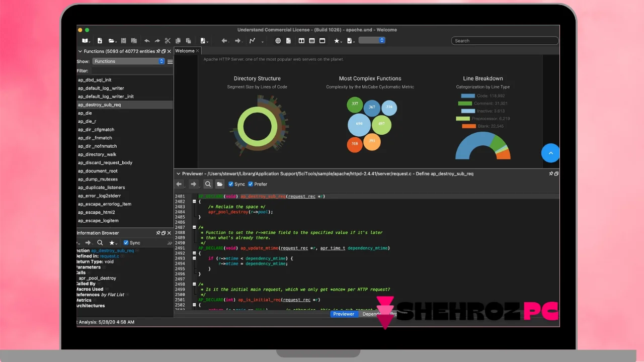
Task: Collapse code block at line 2482
Action: coord(194,202)
